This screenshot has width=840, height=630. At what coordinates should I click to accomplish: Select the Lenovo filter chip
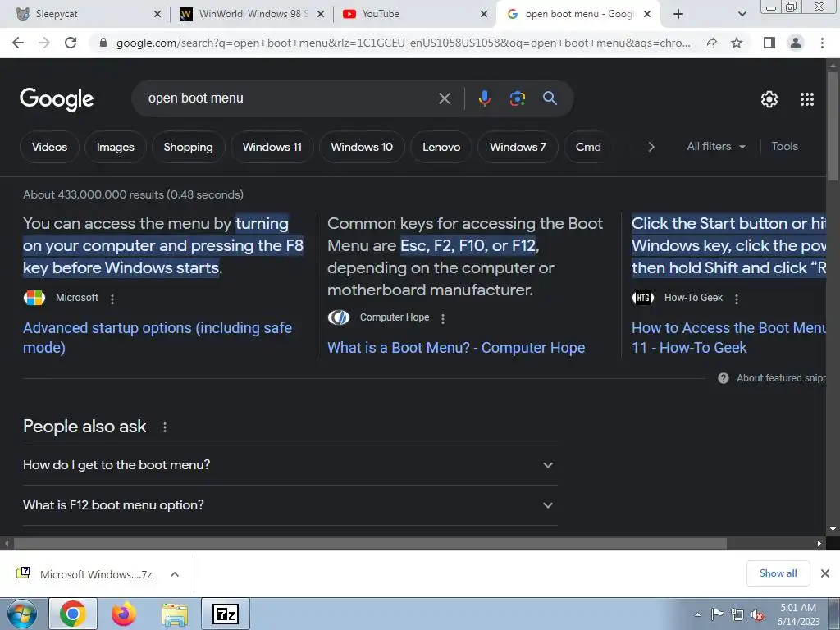pyautogui.click(x=441, y=147)
